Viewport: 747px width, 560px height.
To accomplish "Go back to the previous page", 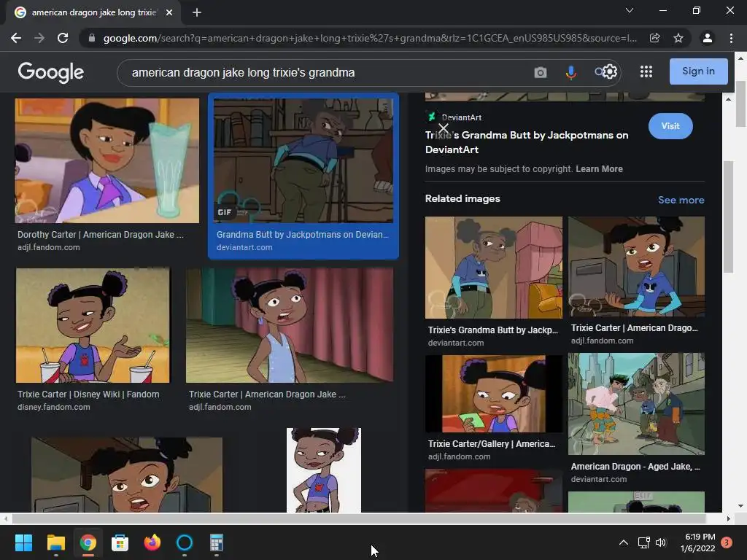I will click(x=16, y=38).
